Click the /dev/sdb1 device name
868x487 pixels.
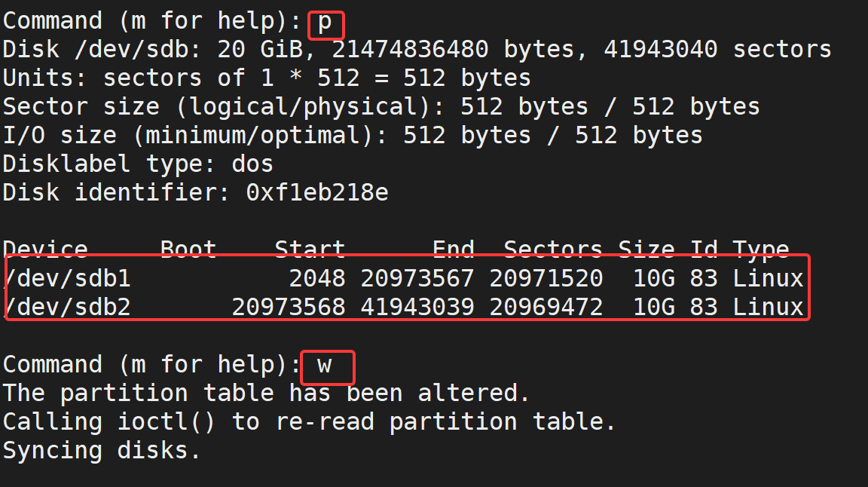68,278
